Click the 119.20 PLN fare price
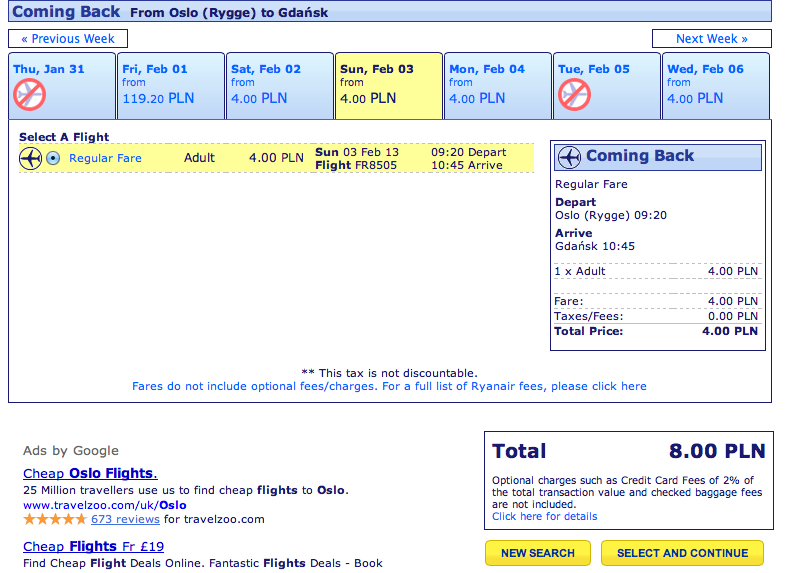Viewport: 785px width, 573px height. (x=158, y=98)
